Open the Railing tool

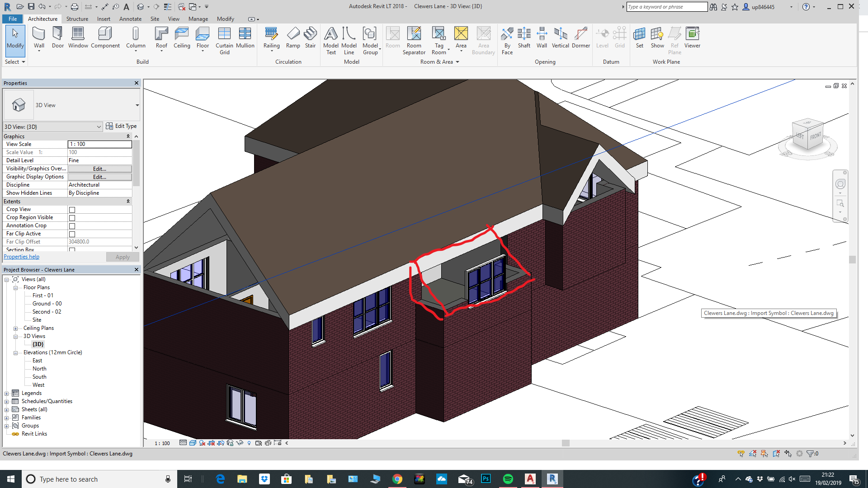coord(271,36)
